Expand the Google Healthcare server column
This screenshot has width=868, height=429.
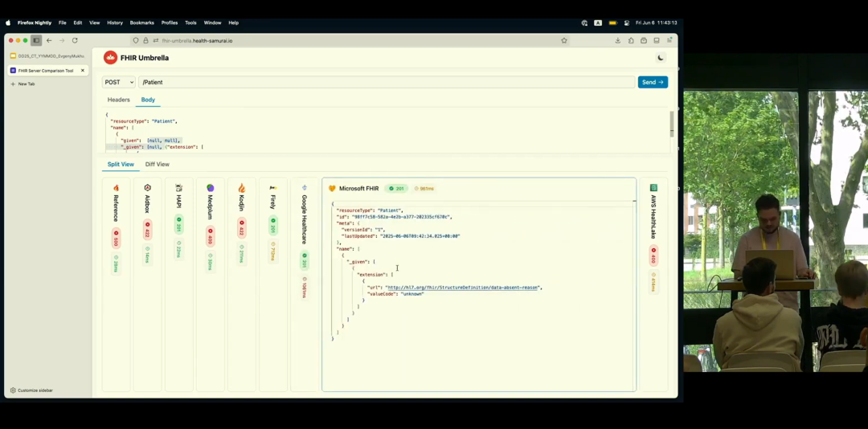[x=305, y=284]
